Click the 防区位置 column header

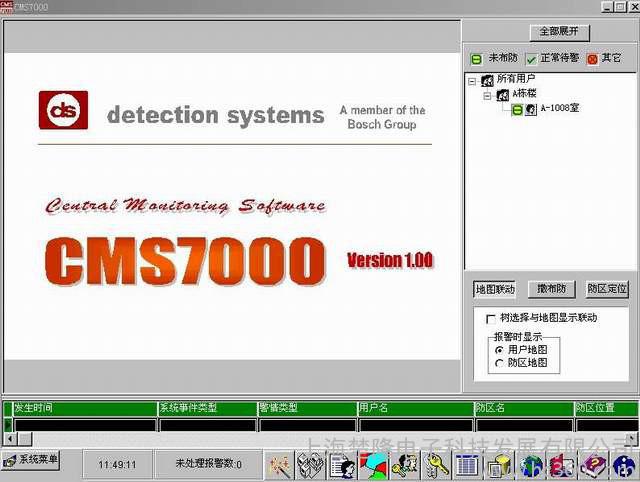(607, 408)
